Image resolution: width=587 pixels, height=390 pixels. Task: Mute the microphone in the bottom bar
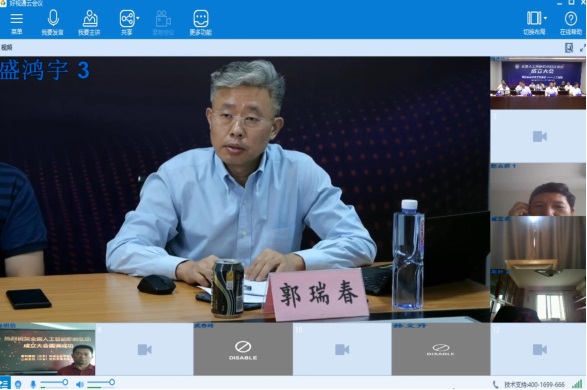click(x=33, y=384)
